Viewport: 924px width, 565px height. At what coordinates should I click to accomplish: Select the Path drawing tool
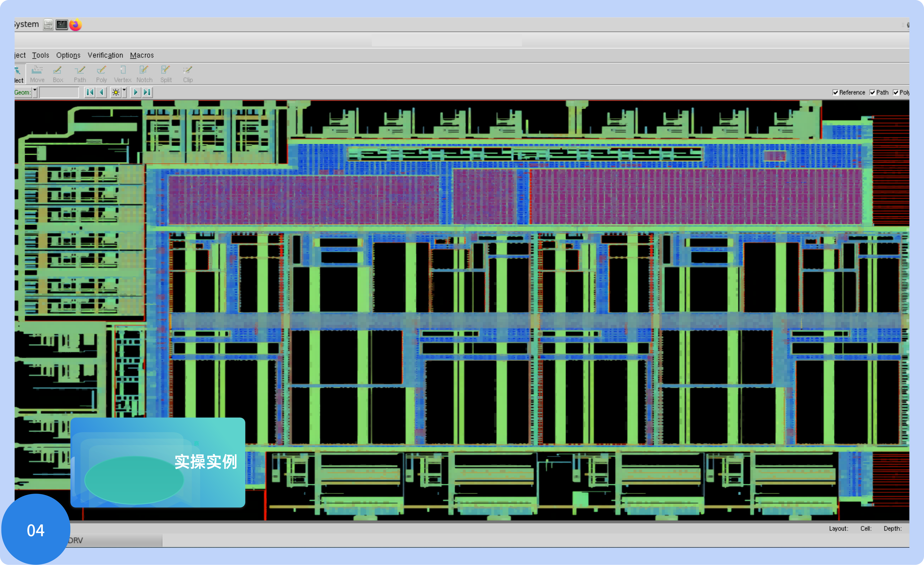point(80,74)
